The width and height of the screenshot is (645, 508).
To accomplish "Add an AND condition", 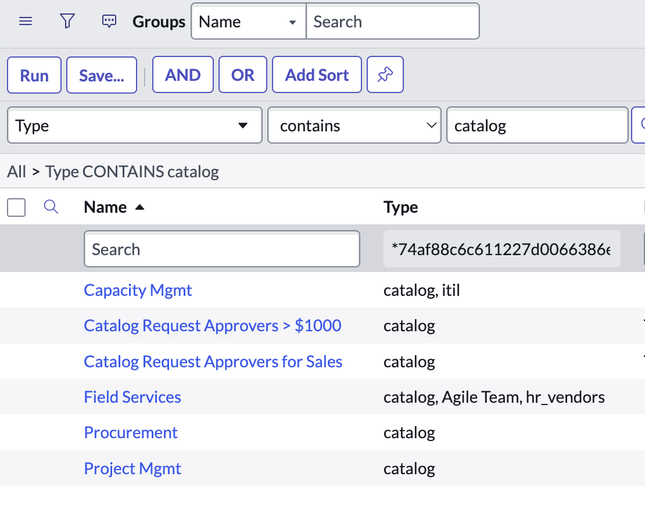I will tap(183, 75).
